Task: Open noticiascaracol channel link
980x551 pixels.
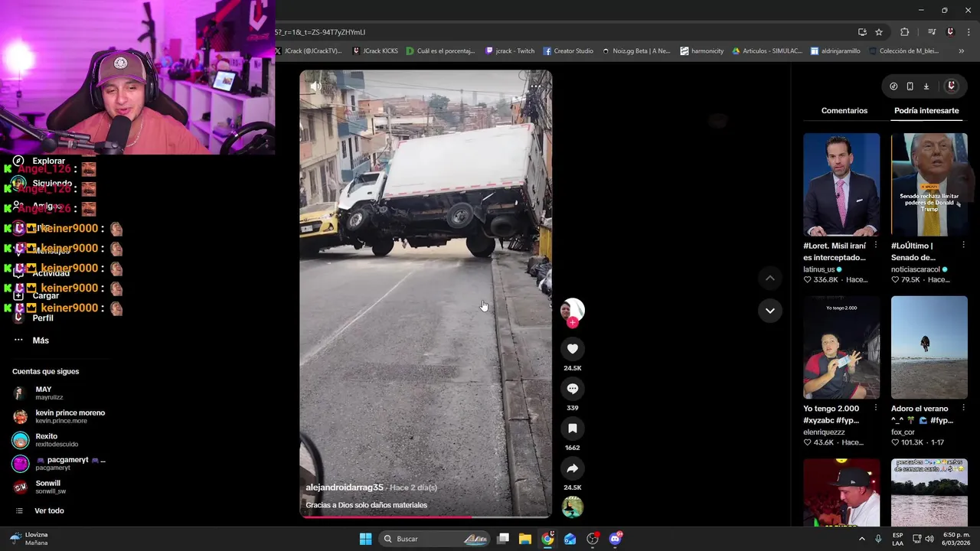Action: point(916,269)
